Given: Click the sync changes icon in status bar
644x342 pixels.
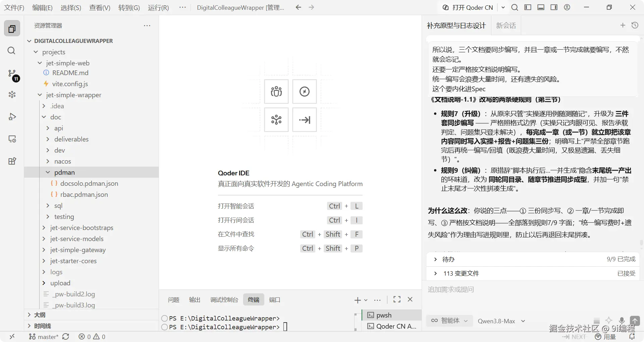Looking at the screenshot, I should pyautogui.click(x=66, y=337).
